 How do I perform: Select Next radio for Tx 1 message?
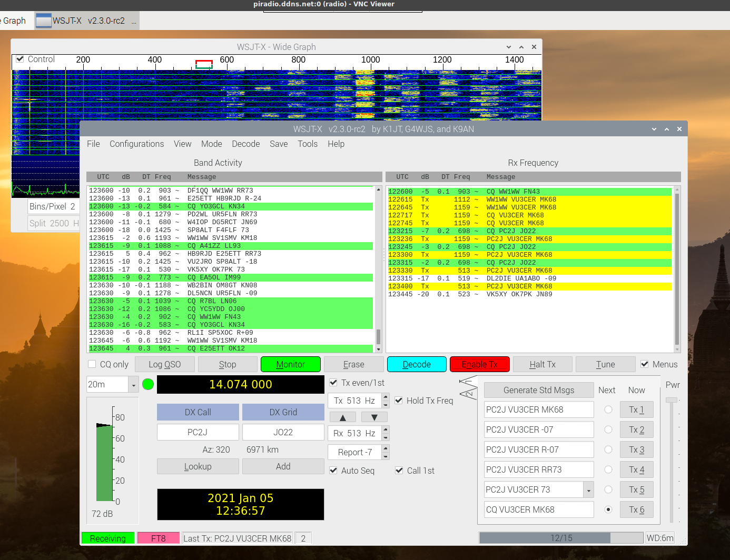pos(608,409)
